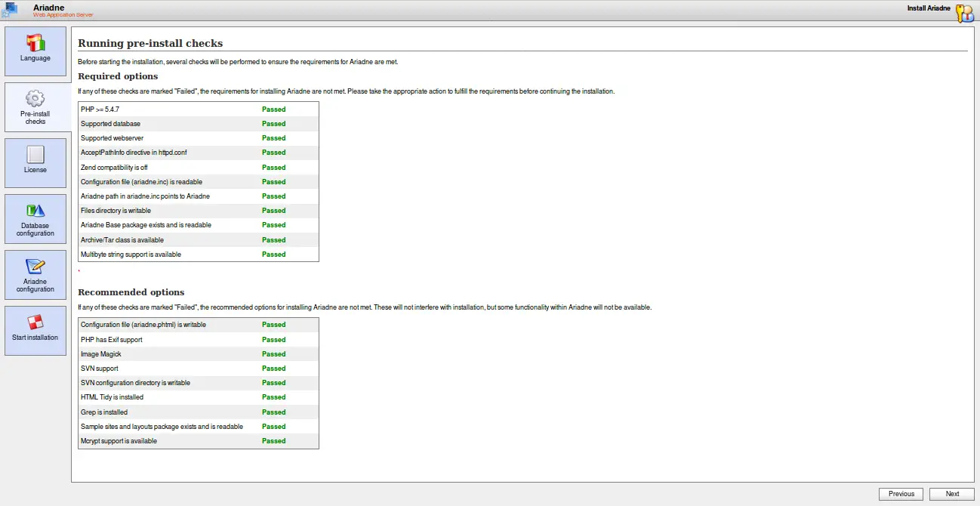Click Passed status for Mcrypt support
Screen dimensions: 980x506
pos(273,441)
